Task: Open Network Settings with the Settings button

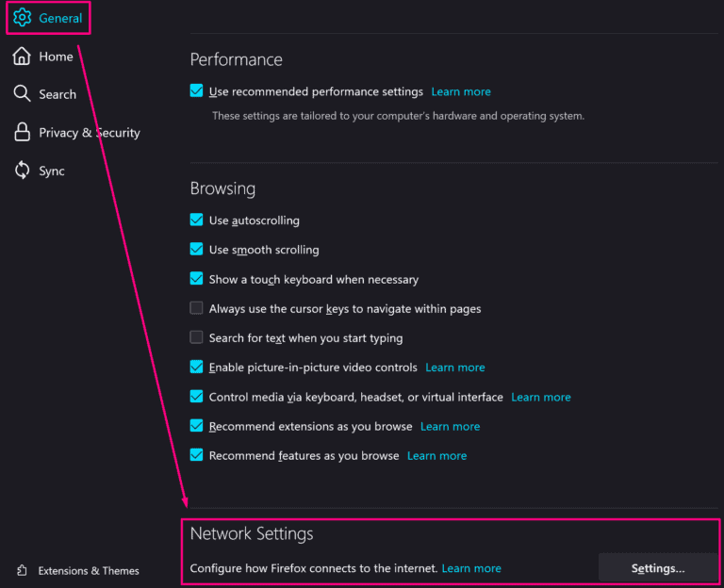Action: pos(657,568)
